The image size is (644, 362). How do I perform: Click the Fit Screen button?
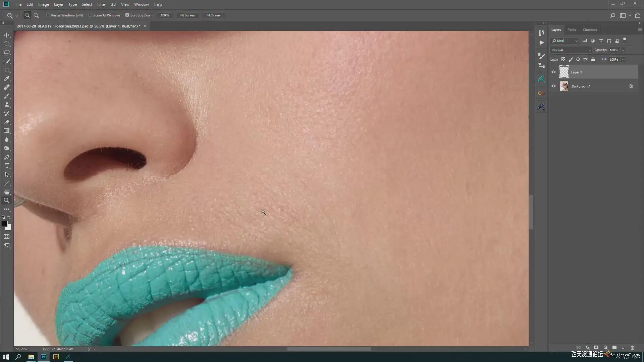tap(187, 15)
